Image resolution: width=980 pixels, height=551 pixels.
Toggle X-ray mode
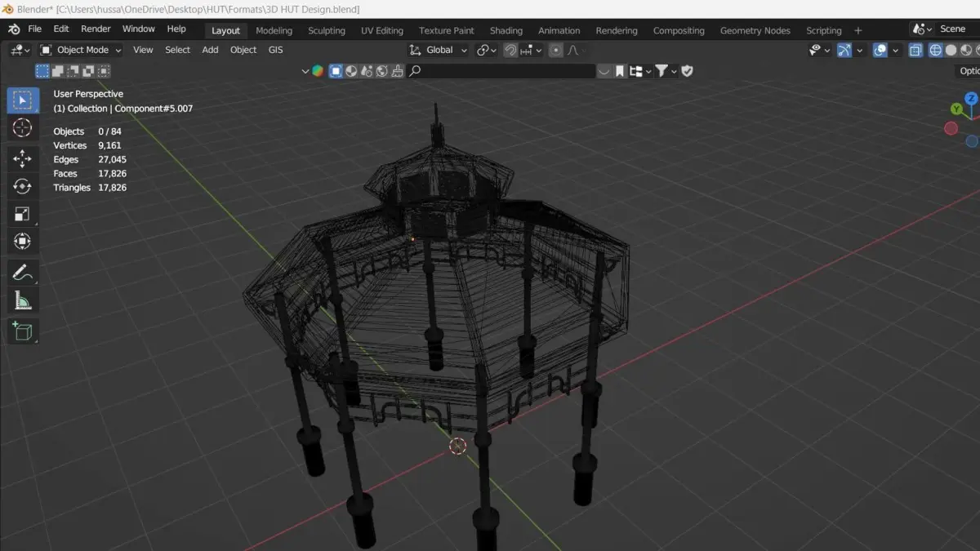tap(915, 50)
